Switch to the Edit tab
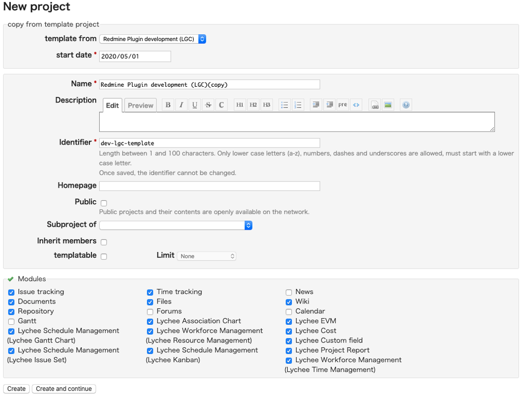The height and width of the screenshot is (395, 532). [112, 106]
